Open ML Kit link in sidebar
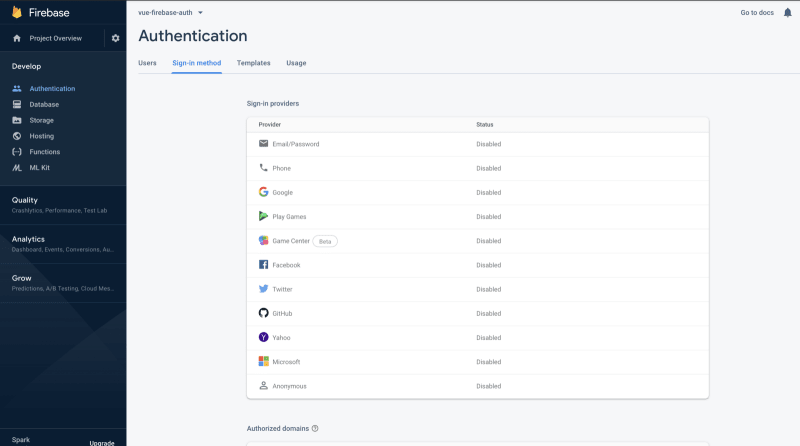800x446 pixels. [39, 167]
